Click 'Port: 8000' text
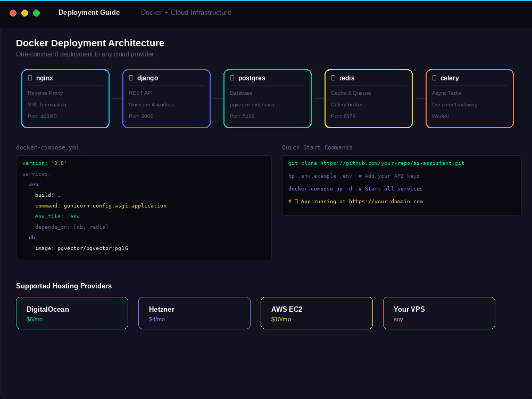 pyautogui.click(x=141, y=117)
